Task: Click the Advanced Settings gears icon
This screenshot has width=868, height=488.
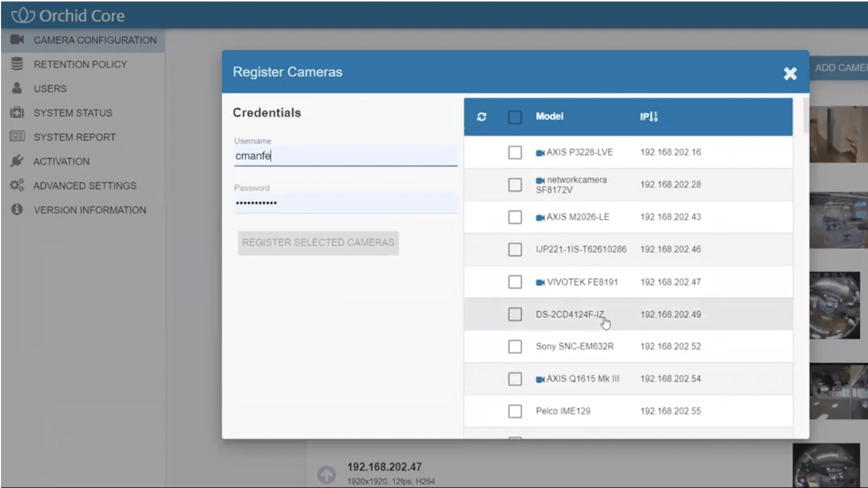Action: coord(17,185)
